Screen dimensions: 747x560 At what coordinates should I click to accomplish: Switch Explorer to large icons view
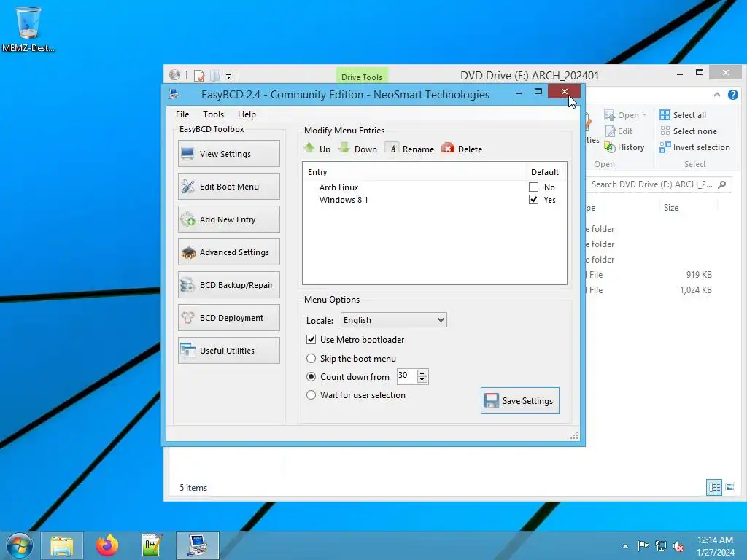730,487
